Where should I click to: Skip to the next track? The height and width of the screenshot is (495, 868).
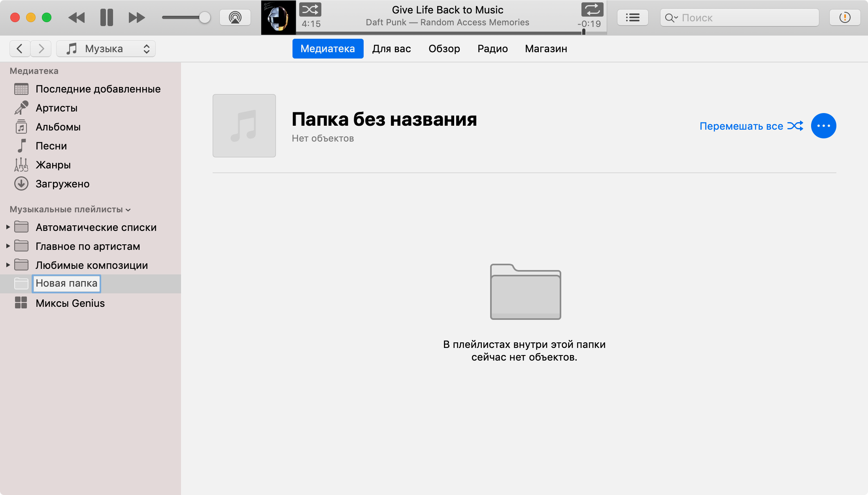point(137,17)
